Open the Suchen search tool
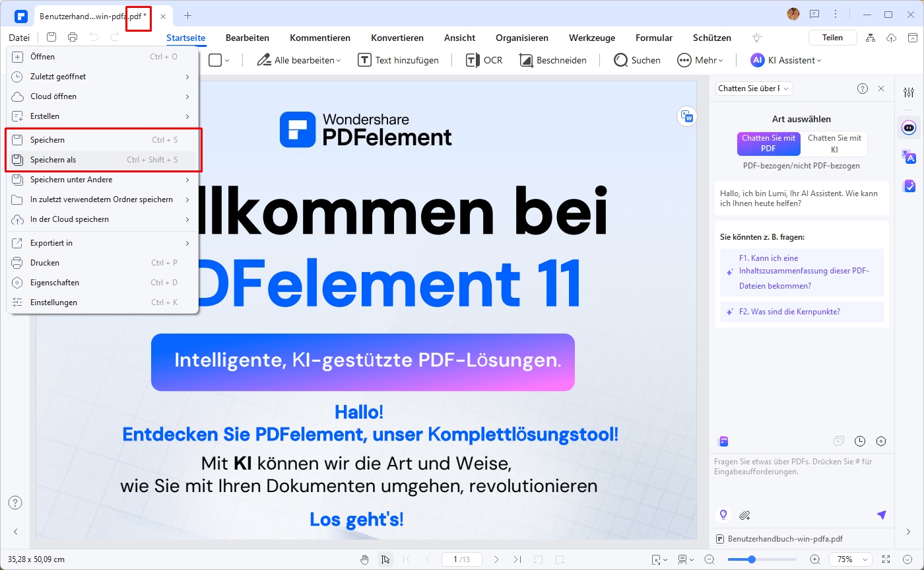The width and height of the screenshot is (924, 570). pos(637,60)
